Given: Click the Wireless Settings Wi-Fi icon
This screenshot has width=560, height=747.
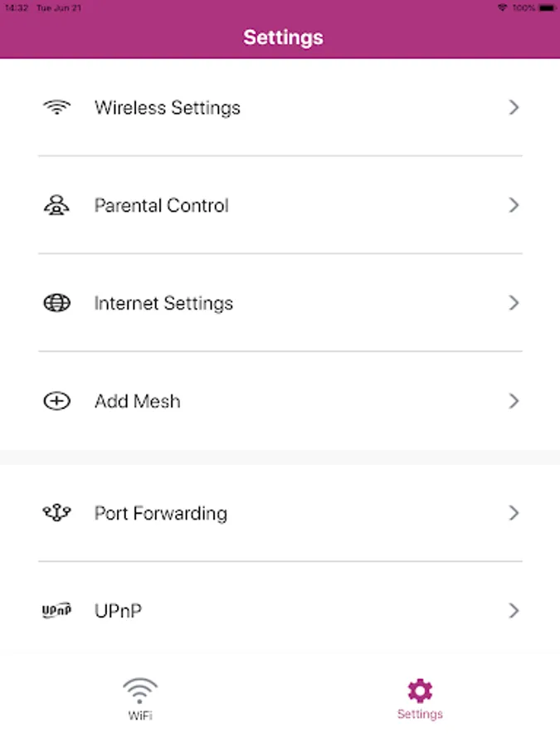Looking at the screenshot, I should pyautogui.click(x=56, y=107).
